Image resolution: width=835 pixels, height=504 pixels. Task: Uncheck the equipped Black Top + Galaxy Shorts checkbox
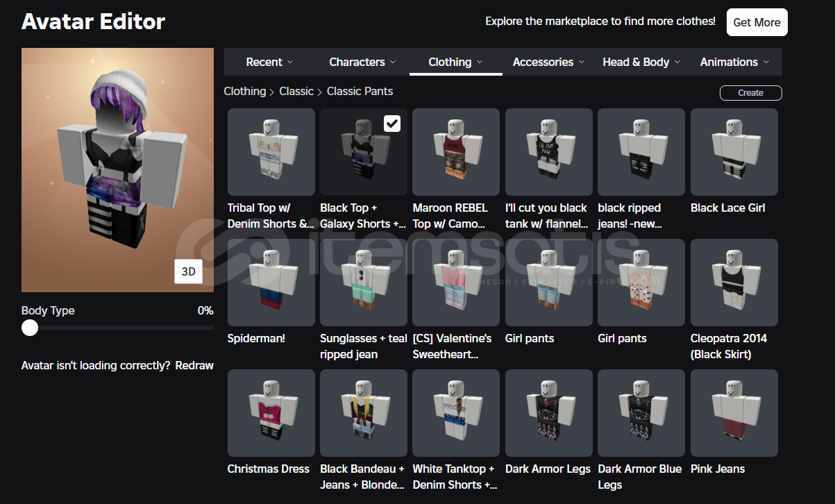click(392, 124)
